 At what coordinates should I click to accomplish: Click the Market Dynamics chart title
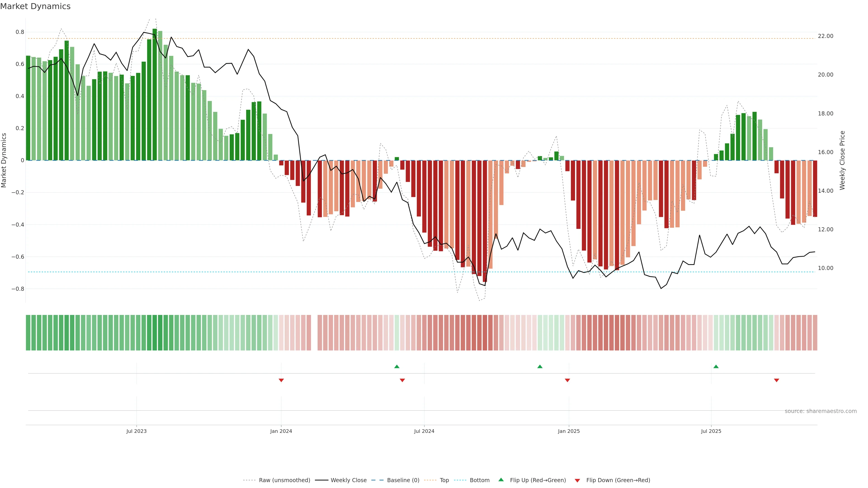point(35,6)
